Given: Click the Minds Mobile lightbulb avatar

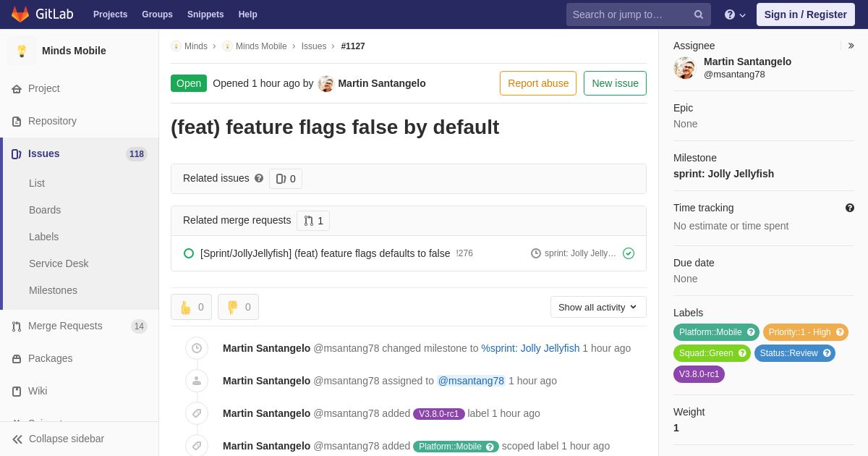Looking at the screenshot, I should (22, 51).
